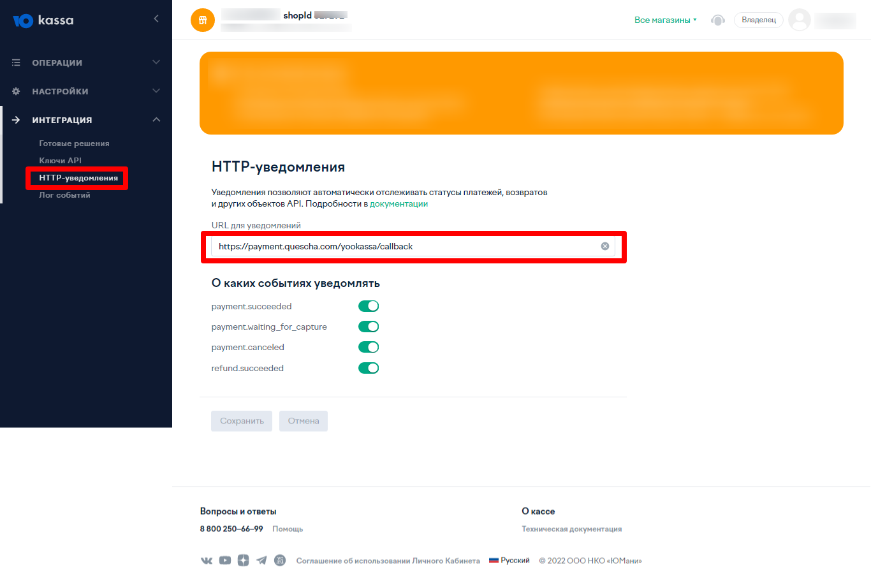Open the документации link
871x588 pixels.
(399, 204)
